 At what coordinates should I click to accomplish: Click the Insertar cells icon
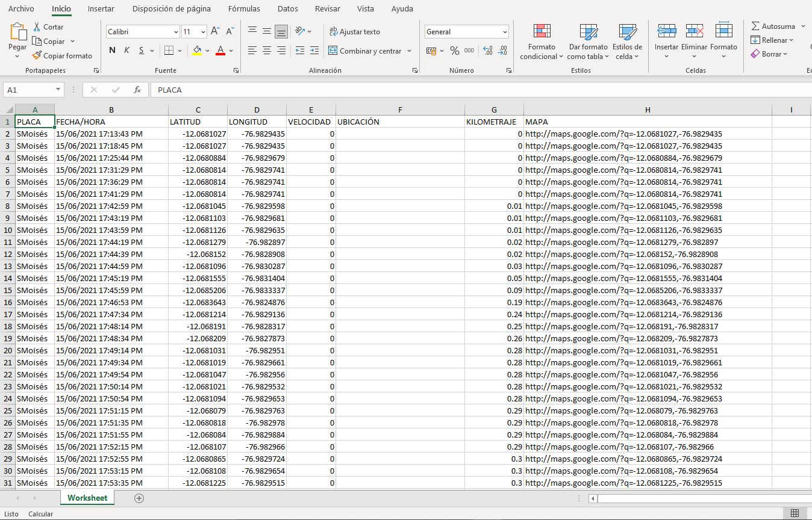(x=666, y=31)
